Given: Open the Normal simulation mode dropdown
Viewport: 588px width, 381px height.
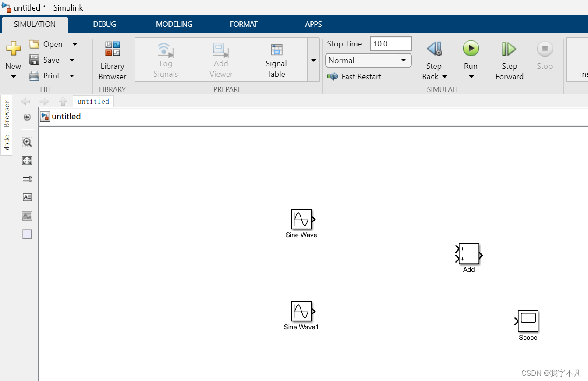Looking at the screenshot, I should click(368, 61).
